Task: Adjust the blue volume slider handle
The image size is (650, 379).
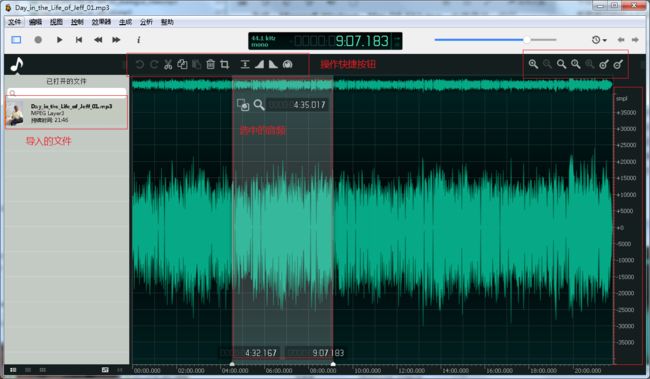Action: coord(526,40)
